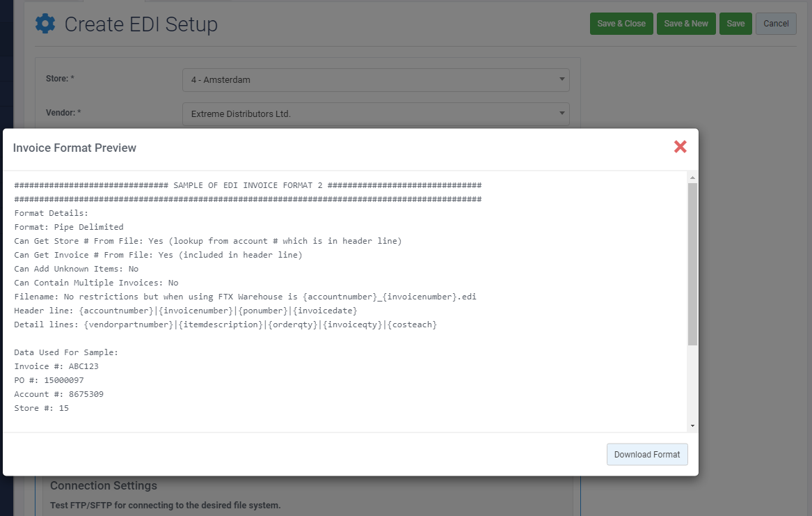Cancel the EDI setup creation
The height and width of the screenshot is (516, 812).
776,24
